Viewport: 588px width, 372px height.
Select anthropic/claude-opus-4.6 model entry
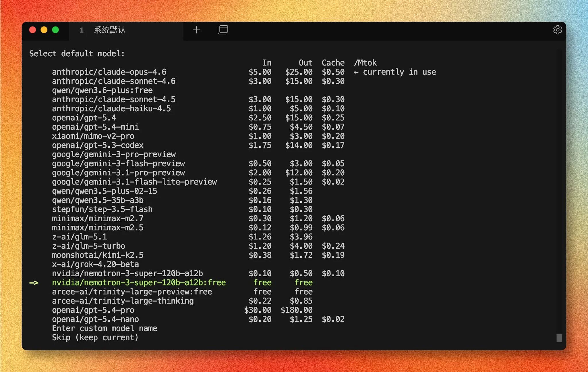pos(109,72)
